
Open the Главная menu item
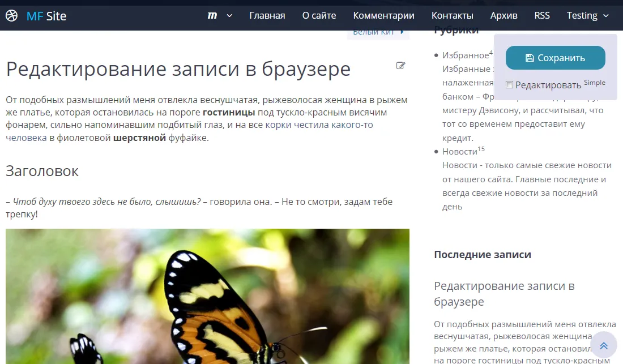267,16
